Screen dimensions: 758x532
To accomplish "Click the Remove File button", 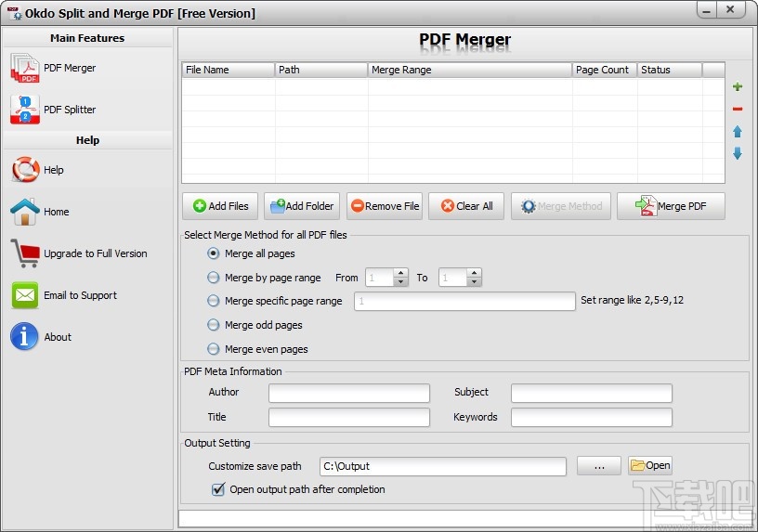I will (x=385, y=206).
